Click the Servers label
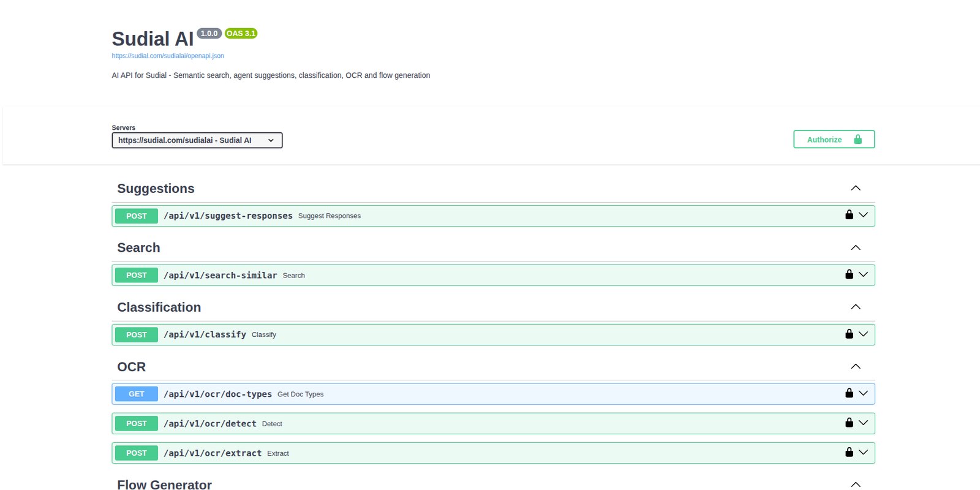Screen dimensions: 980x490 (124, 127)
